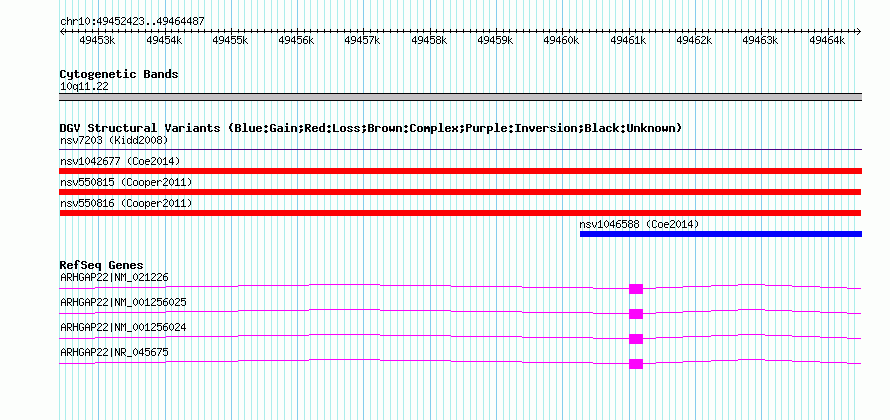Click the 49460k ruler tick label

pos(561,40)
